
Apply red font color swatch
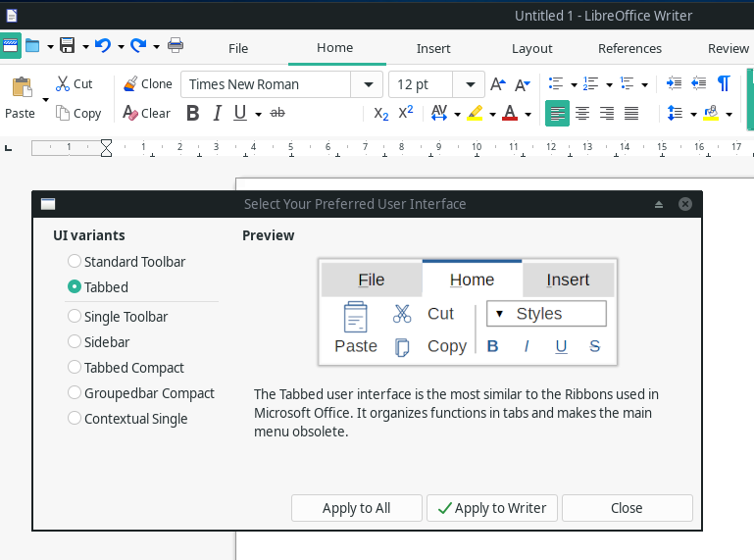[x=510, y=113]
